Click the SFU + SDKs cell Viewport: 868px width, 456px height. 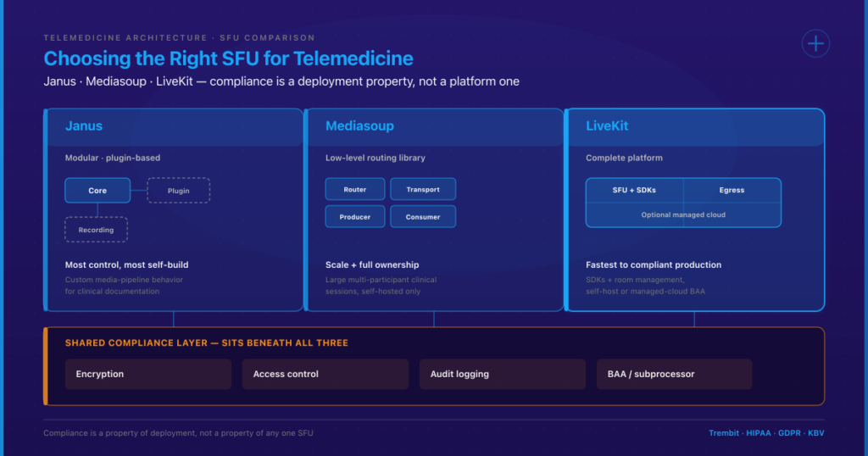tap(634, 191)
